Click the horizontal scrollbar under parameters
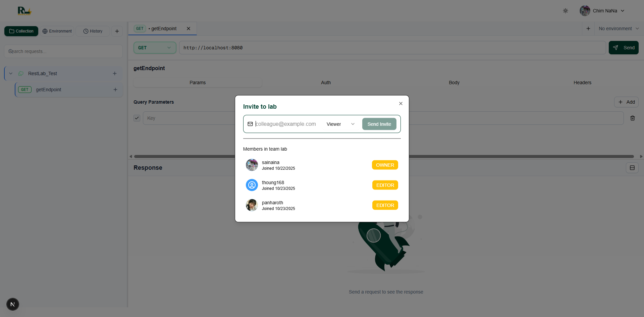Image resolution: width=644 pixels, height=317 pixels. (x=384, y=156)
